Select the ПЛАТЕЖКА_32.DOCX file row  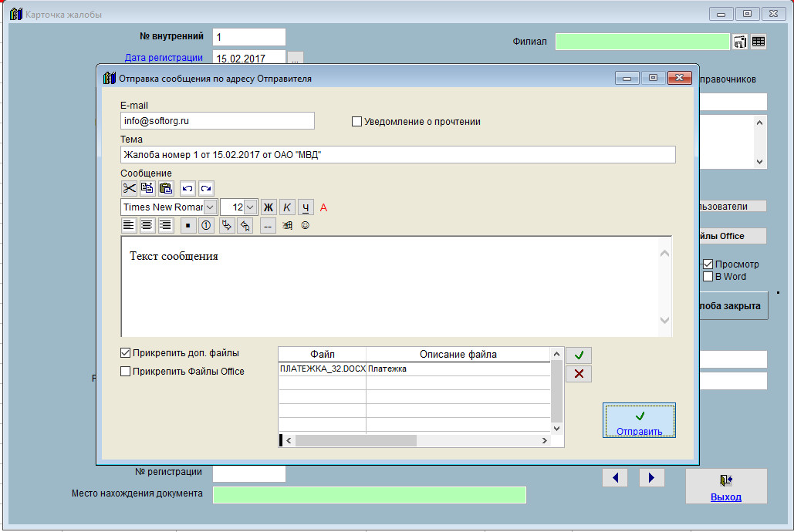[x=322, y=369]
